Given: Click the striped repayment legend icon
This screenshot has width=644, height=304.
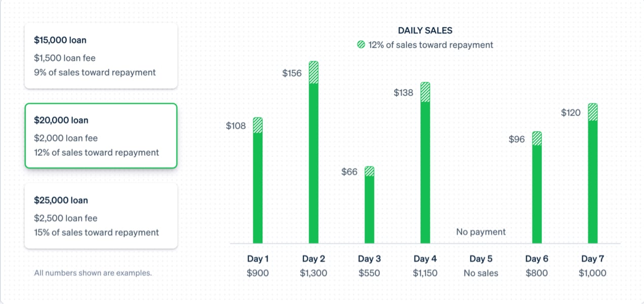Looking at the screenshot, I should pos(361,45).
